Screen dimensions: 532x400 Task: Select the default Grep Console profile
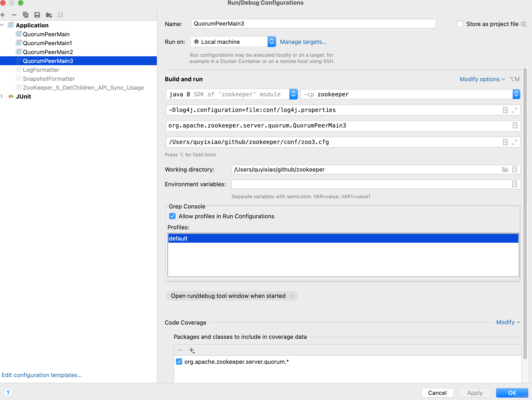(x=343, y=238)
